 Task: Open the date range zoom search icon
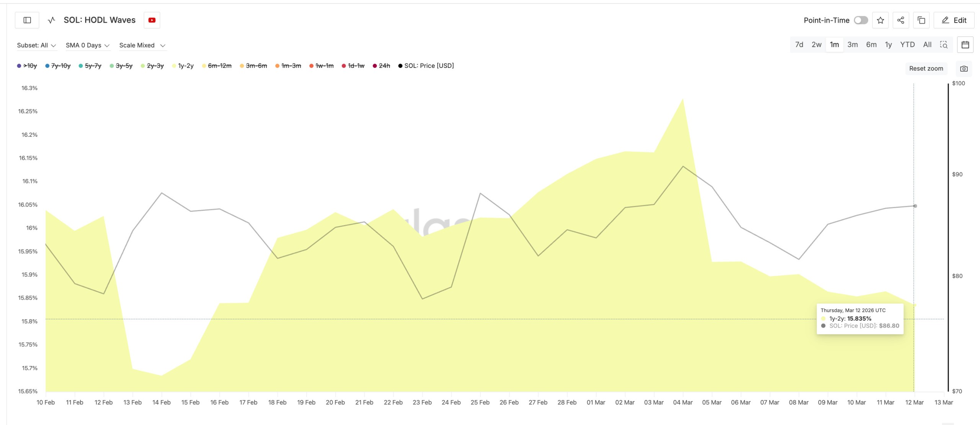[944, 45]
